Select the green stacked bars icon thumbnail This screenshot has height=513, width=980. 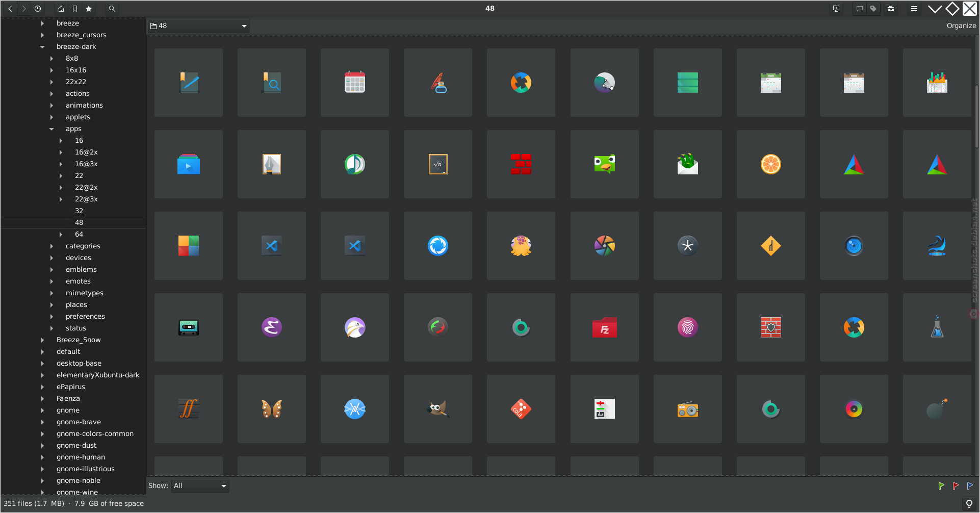point(688,83)
